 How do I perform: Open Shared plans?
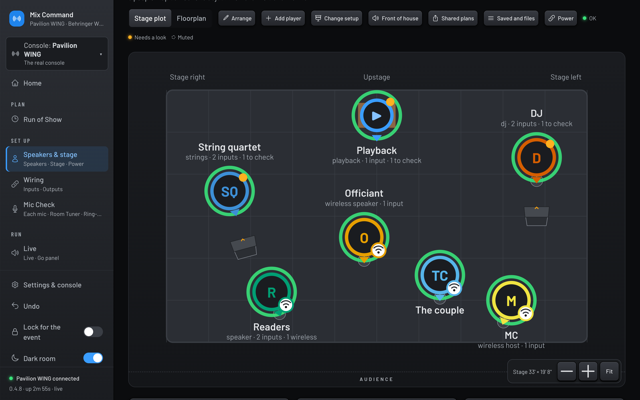pos(453,18)
